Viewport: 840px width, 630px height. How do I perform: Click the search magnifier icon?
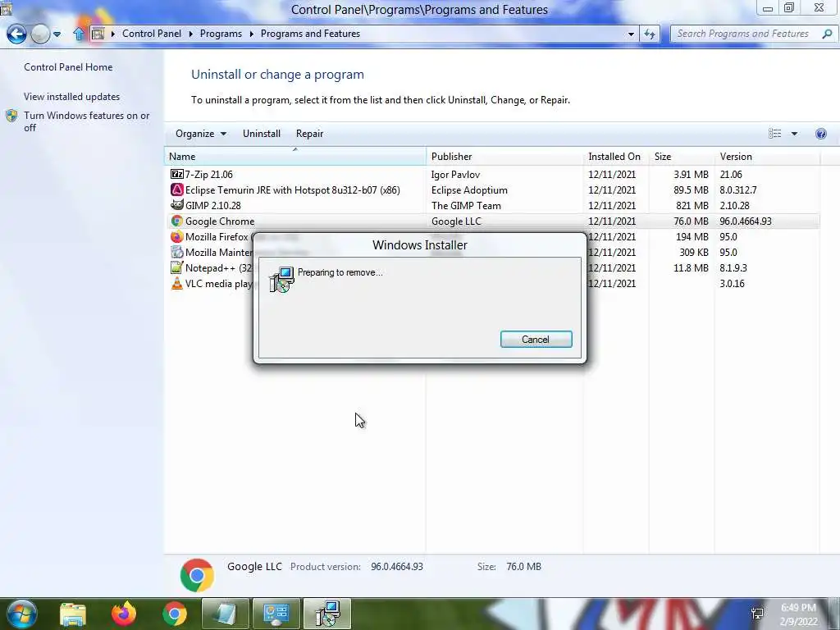(x=827, y=34)
